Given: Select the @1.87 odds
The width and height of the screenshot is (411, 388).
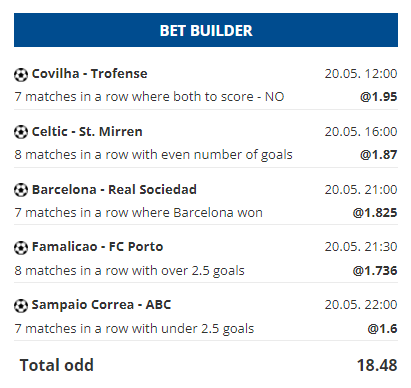Looking at the screenshot, I should 378,155.
